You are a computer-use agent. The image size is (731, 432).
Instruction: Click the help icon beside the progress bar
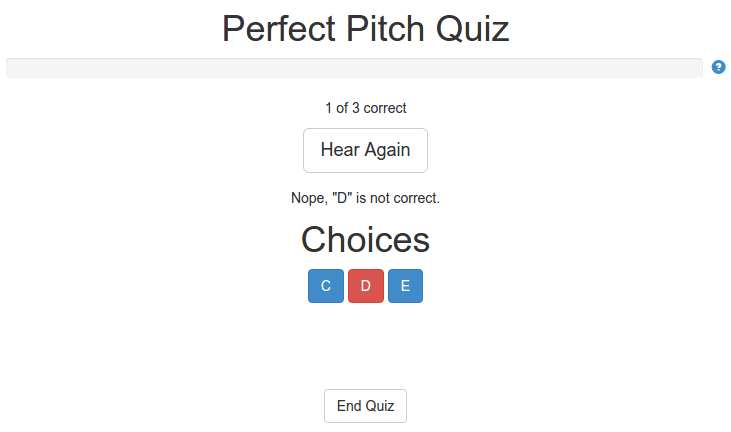[x=718, y=67]
